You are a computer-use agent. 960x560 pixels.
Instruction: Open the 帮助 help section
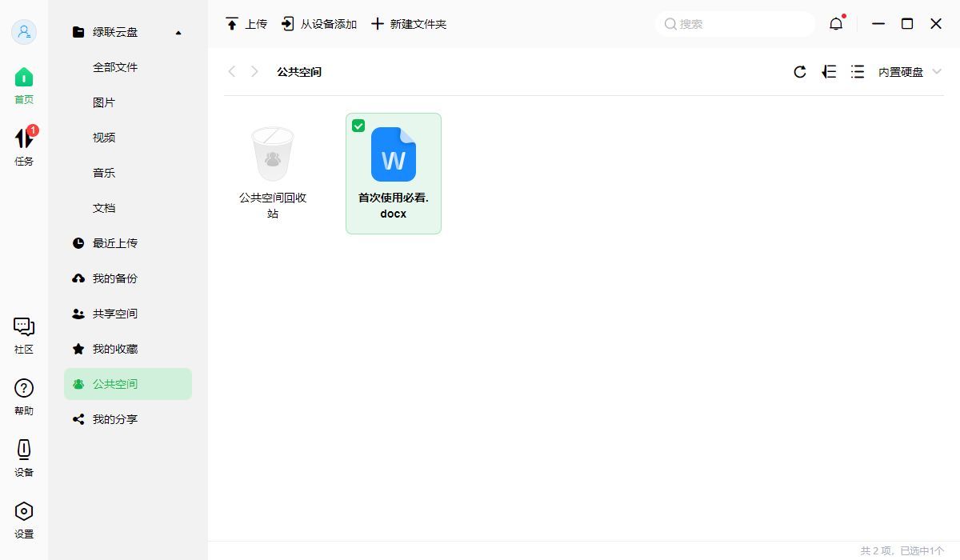[x=23, y=395]
